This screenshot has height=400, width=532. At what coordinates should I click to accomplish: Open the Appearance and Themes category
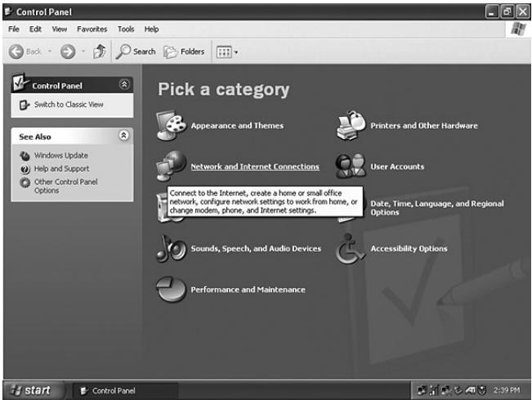tap(237, 126)
